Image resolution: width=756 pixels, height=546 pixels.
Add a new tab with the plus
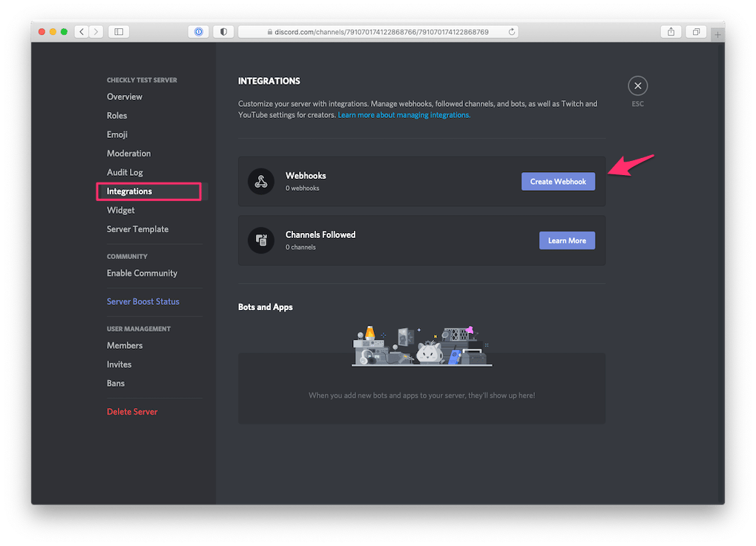point(717,34)
